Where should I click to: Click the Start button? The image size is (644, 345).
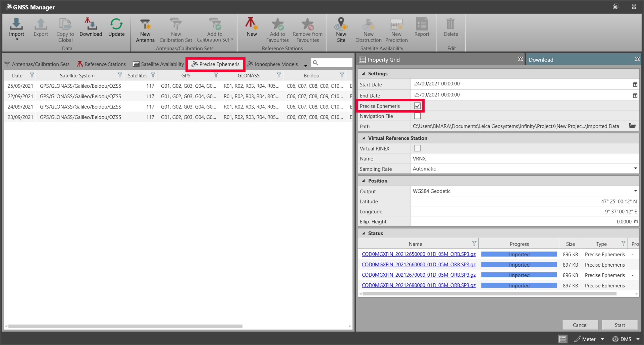coord(620,325)
